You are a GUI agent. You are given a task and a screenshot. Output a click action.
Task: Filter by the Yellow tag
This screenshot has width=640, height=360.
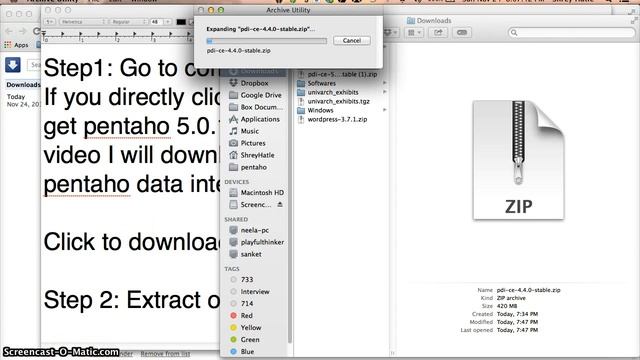click(x=250, y=328)
